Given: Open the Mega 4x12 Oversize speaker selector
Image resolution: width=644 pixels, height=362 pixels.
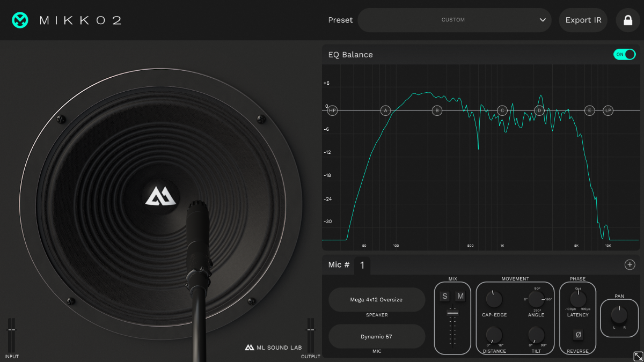Looking at the screenshot, I should point(376,300).
